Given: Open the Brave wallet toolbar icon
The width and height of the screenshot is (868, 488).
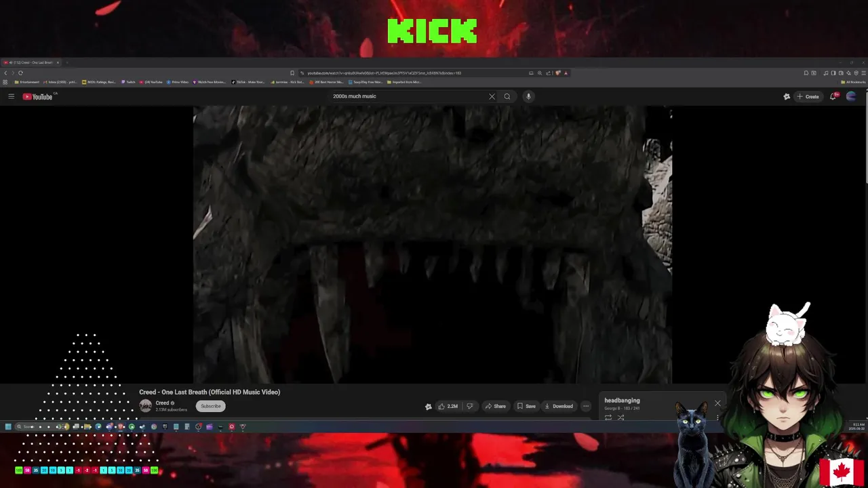Looking at the screenshot, I should (841, 73).
